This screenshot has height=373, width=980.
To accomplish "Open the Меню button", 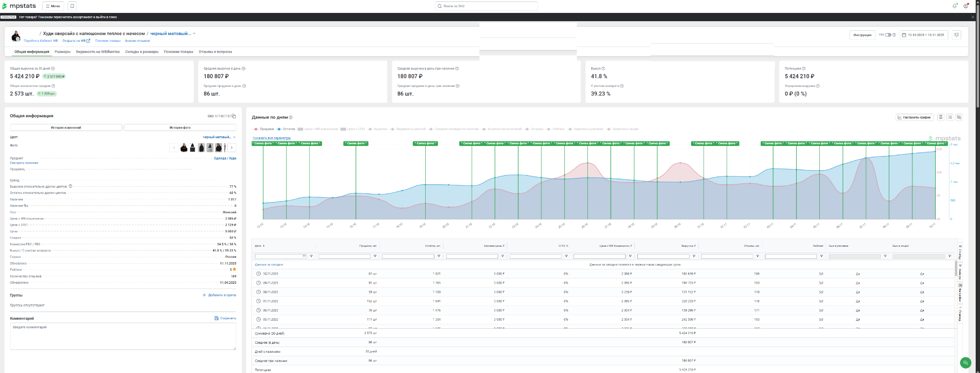I will pos(53,6).
